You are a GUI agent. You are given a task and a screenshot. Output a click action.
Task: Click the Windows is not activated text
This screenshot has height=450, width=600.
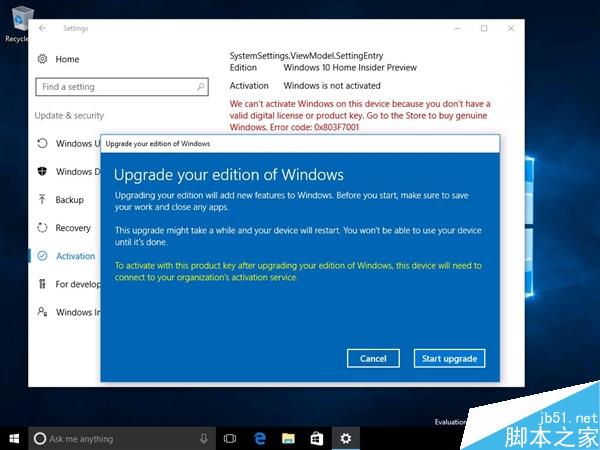(332, 86)
